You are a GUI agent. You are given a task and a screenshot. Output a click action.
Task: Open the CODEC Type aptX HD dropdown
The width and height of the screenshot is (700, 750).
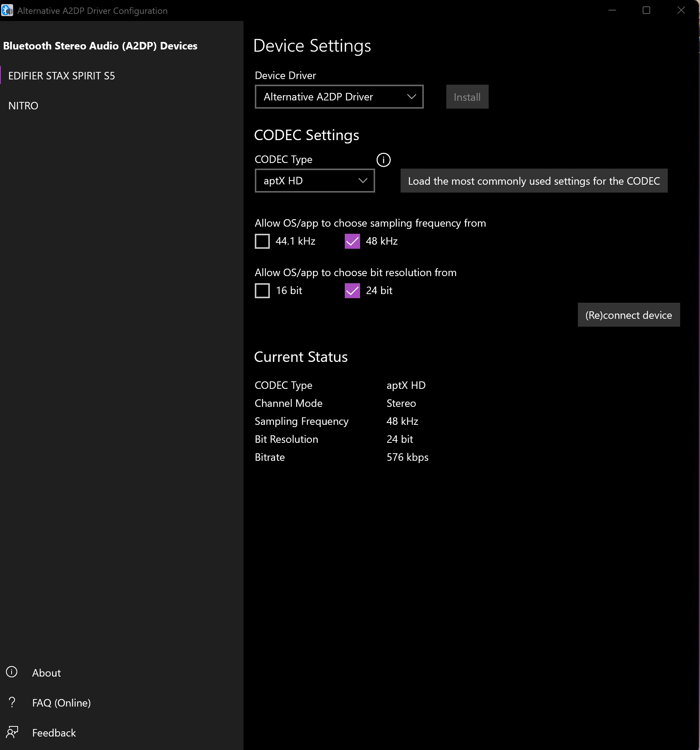click(314, 181)
